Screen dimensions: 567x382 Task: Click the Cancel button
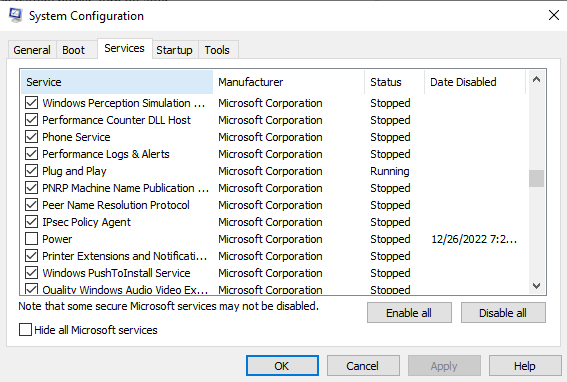[363, 366]
